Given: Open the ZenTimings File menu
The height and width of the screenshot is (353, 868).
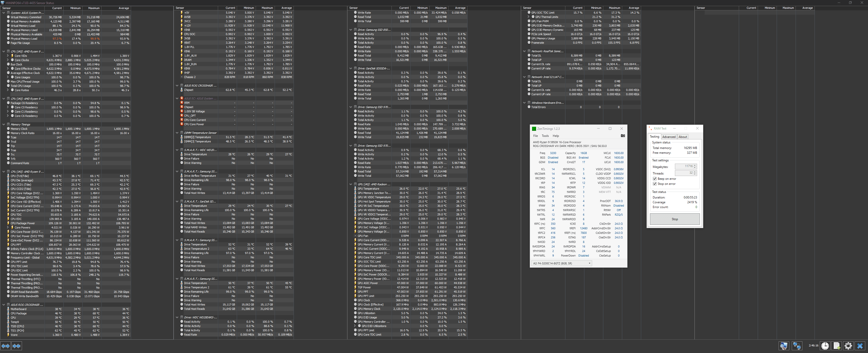Looking at the screenshot, I should click(535, 136).
